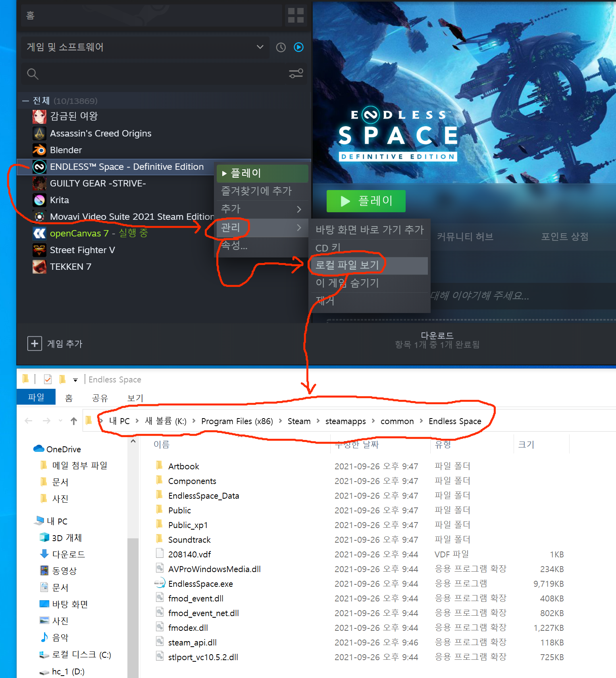Viewport: 616px width, 678px height.
Task: Open the Explorer 홈 ribbon tab
Action: 69,398
